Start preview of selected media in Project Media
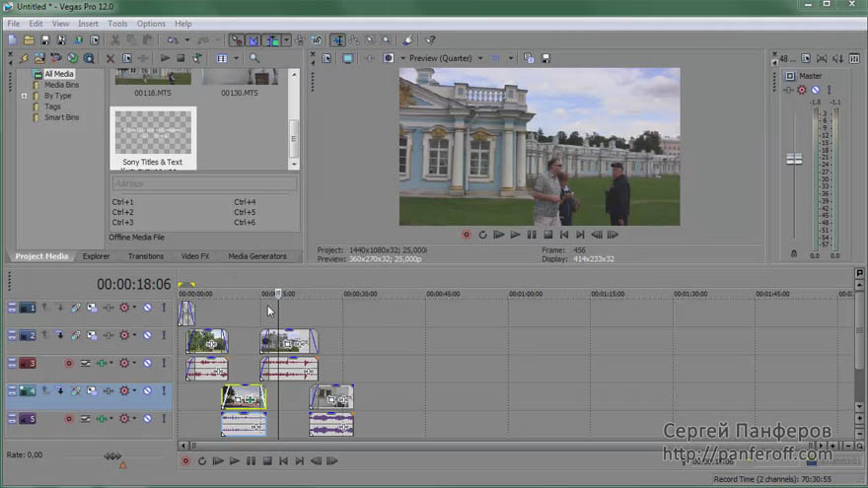868x488 pixels. click(165, 58)
